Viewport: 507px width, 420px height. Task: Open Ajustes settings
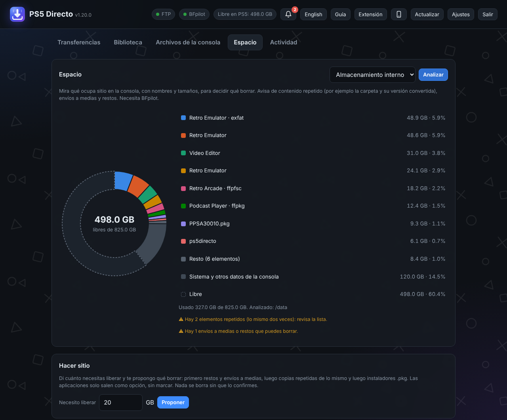coord(461,14)
